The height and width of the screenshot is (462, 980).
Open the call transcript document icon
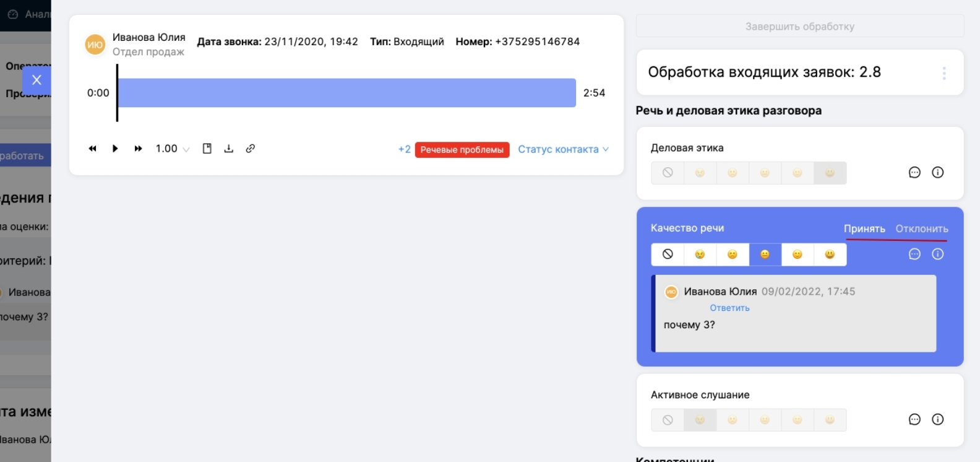pos(207,149)
